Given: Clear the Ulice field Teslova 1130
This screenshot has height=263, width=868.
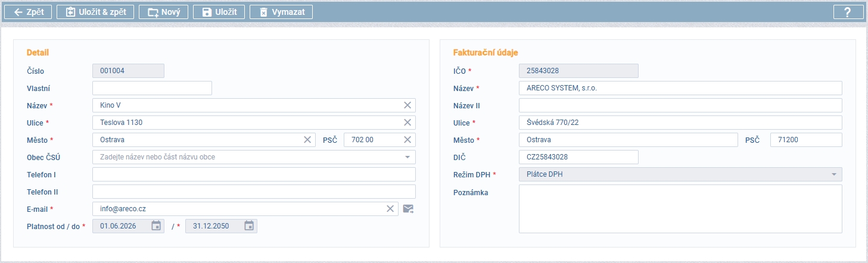Looking at the screenshot, I should (407, 123).
